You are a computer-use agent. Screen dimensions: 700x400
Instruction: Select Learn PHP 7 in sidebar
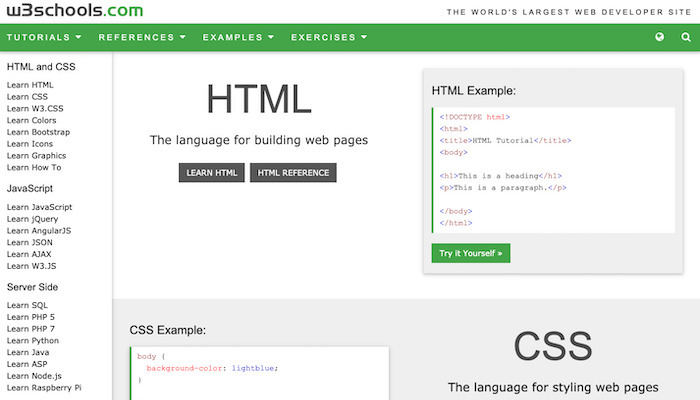click(x=31, y=329)
